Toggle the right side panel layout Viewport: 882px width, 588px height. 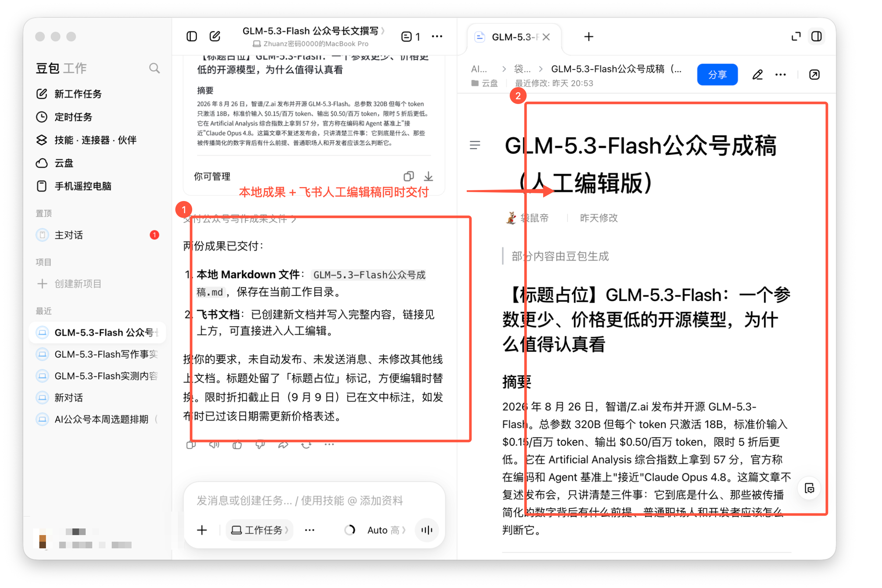[x=816, y=36]
